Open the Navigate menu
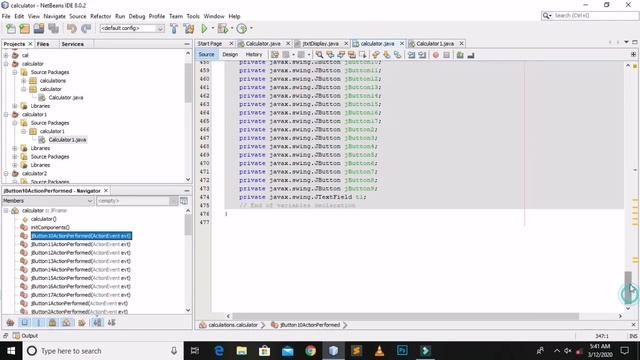 (54, 16)
